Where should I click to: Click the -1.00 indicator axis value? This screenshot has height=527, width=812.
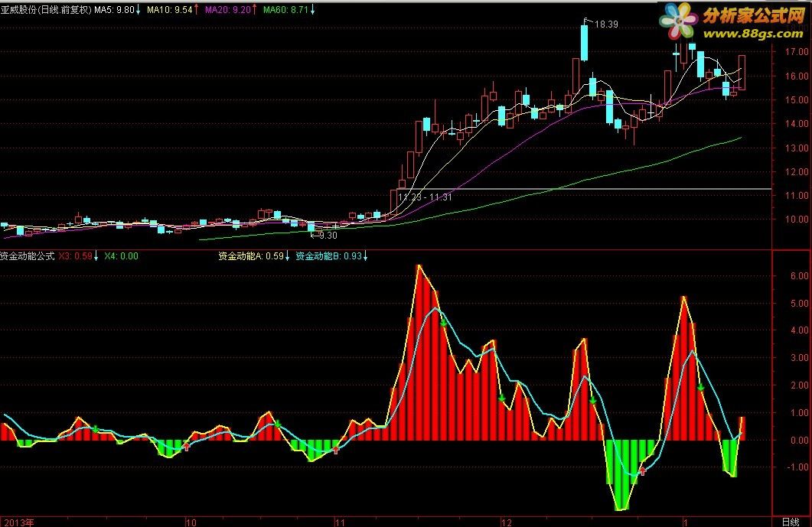coord(798,467)
